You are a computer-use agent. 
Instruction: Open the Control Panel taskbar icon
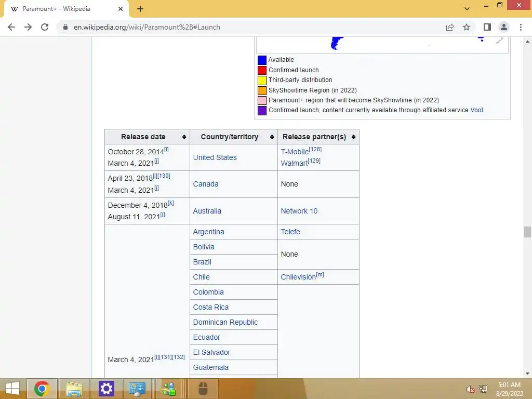click(x=137, y=389)
